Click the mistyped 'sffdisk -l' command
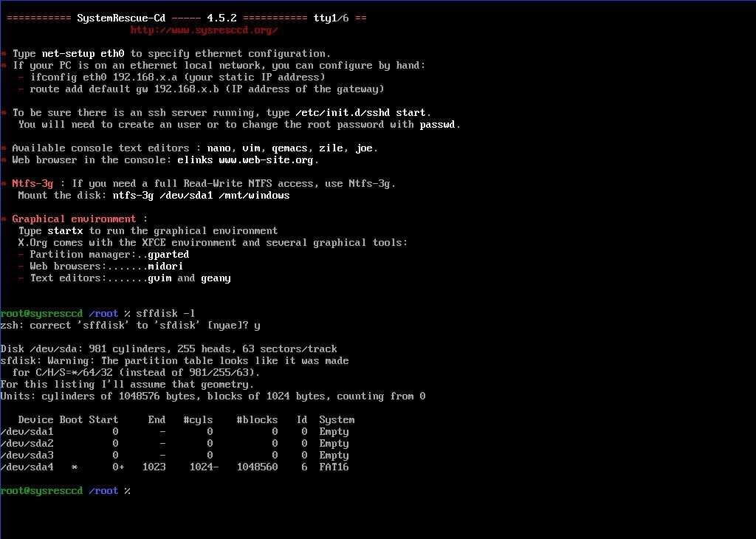Screen dimensions: 756x539 (x=165, y=313)
